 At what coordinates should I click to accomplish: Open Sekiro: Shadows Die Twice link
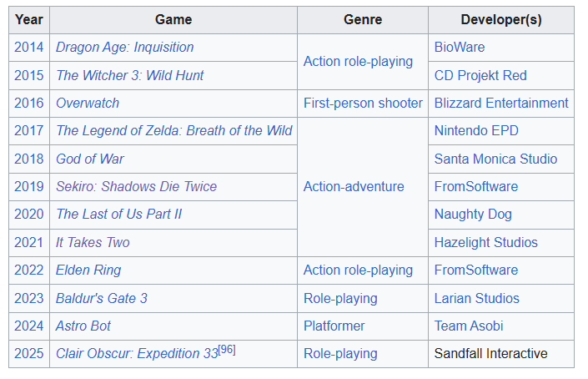[x=136, y=187]
